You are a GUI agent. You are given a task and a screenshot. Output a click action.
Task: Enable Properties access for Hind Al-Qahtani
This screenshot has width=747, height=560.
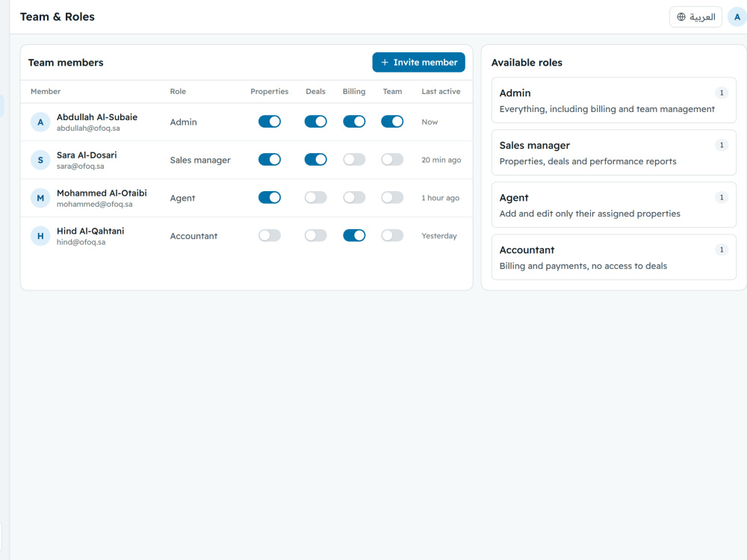pos(270,236)
